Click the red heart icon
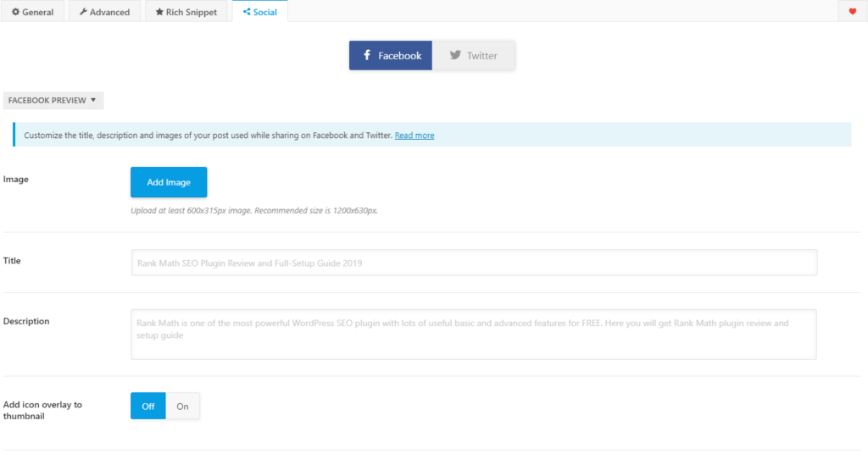Screen dimensions: 868x465 [853, 12]
